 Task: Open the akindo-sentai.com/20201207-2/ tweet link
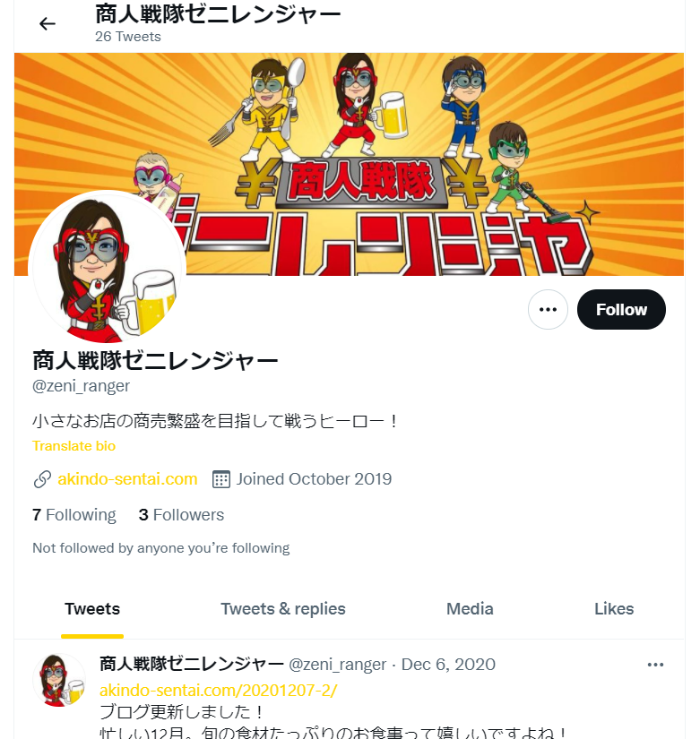click(x=219, y=691)
